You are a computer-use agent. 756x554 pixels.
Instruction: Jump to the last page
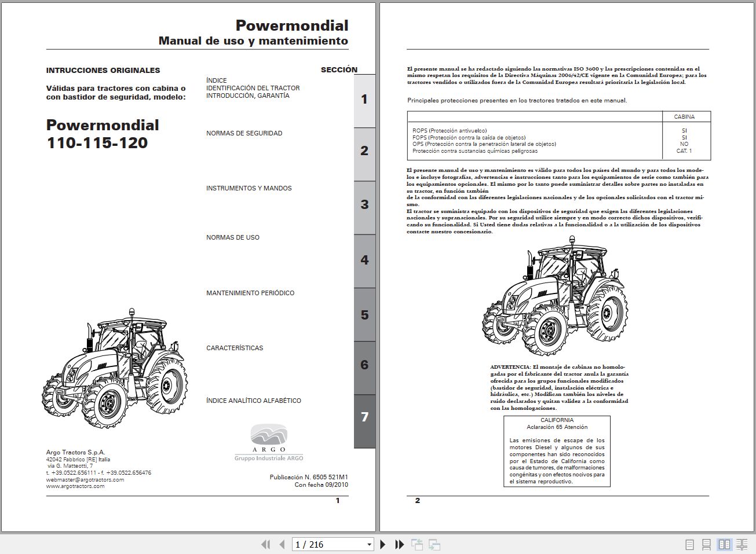coord(399,544)
